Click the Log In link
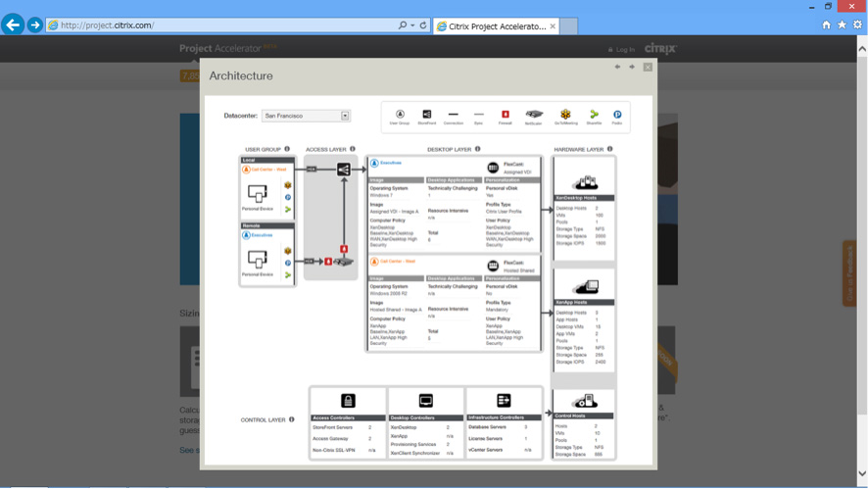Image resolution: width=868 pixels, height=489 pixels. pyautogui.click(x=621, y=49)
